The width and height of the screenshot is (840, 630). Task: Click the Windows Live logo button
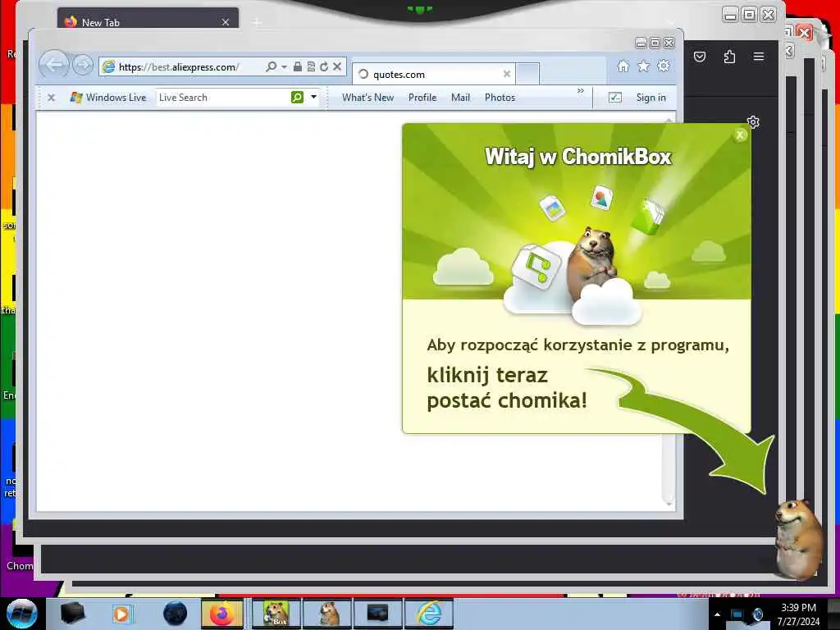(108, 98)
